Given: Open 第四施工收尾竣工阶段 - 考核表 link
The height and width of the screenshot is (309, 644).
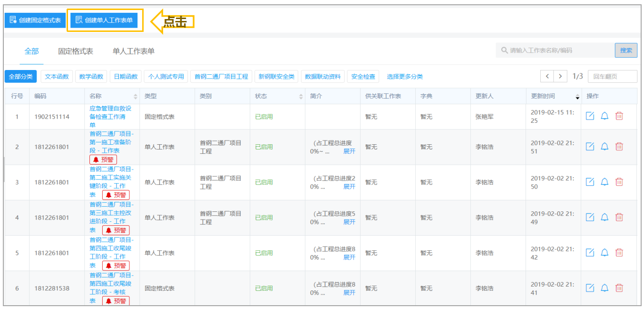Looking at the screenshot, I should pyautogui.click(x=111, y=288).
